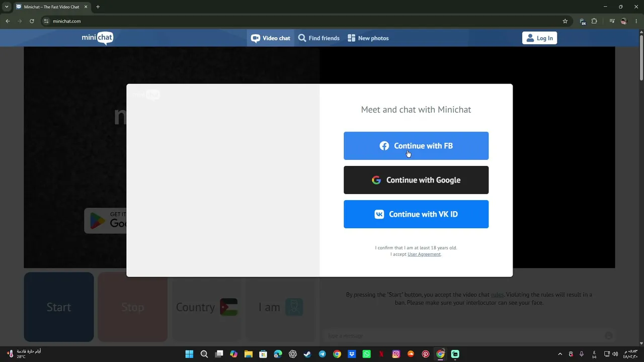Viewport: 644px width, 362px height.
Task: Show hidden system tray icons
Action: point(560,354)
